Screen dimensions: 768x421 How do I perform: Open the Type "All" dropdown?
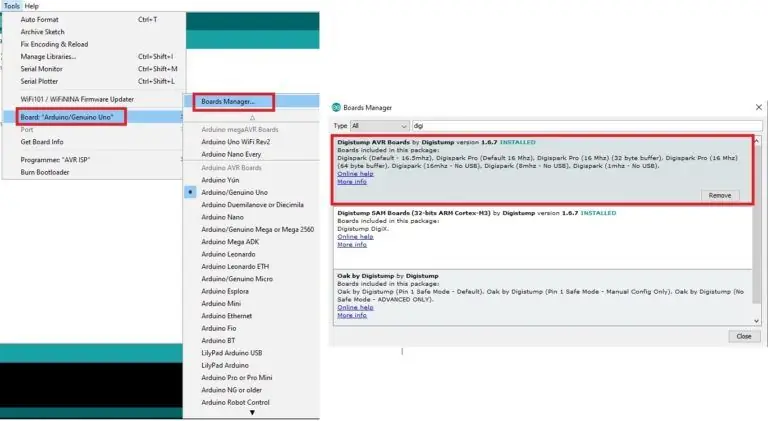[379, 126]
